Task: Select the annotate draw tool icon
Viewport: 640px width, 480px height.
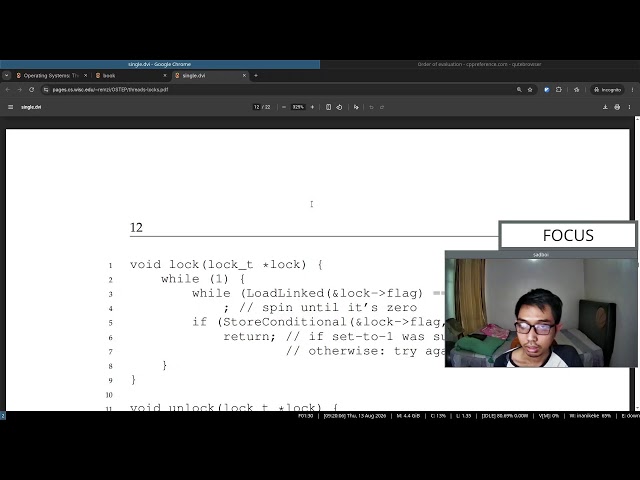Action: click(x=356, y=107)
